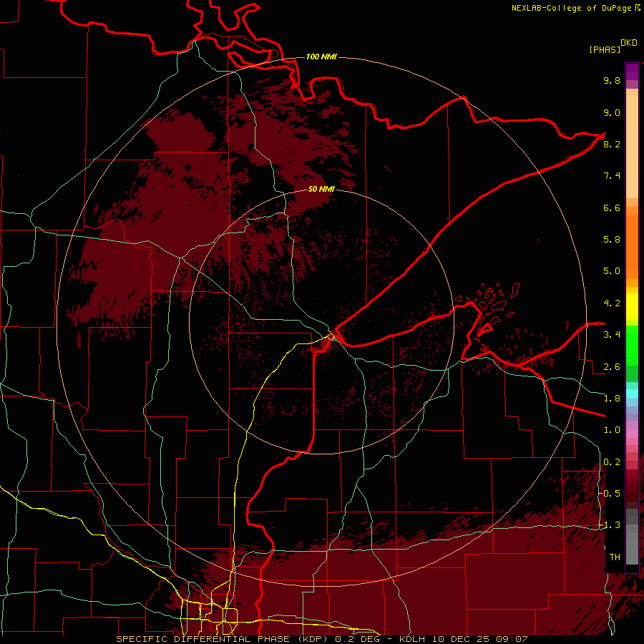This screenshot has height=644, width=644.
Task: Click the 3.4 color scale value
Action: point(612,335)
